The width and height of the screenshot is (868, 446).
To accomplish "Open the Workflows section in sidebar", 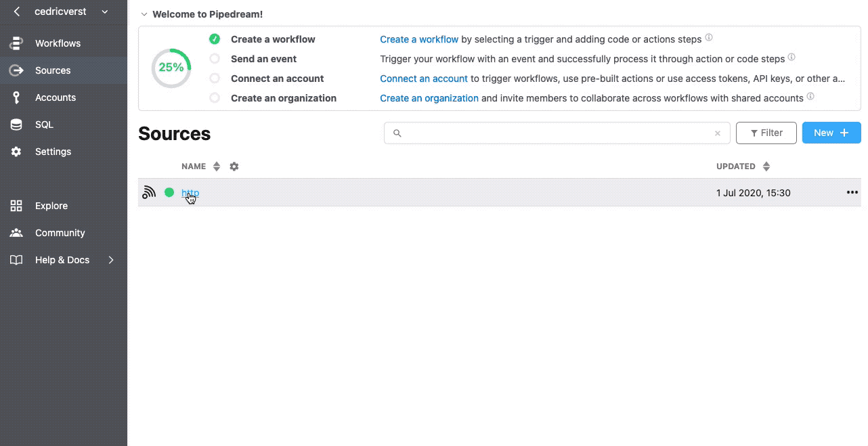I will [57, 43].
